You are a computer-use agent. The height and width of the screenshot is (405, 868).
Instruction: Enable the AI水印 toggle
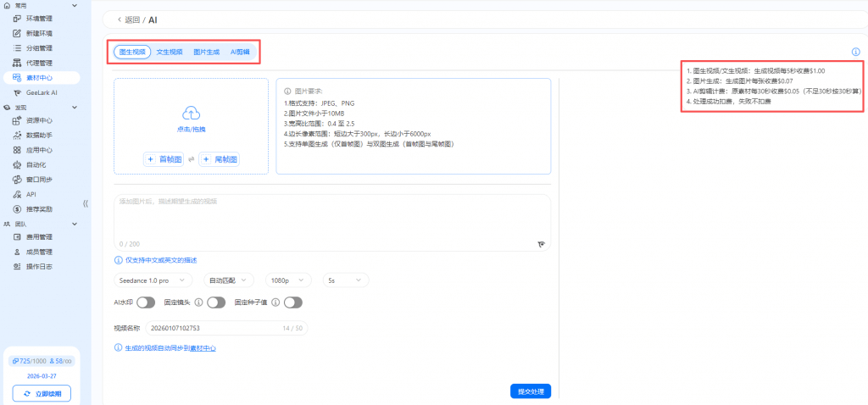[146, 302]
